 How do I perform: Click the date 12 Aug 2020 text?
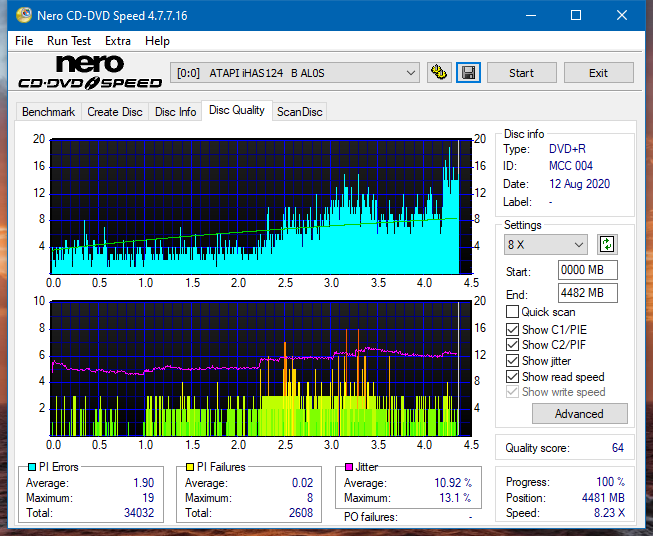(x=579, y=184)
